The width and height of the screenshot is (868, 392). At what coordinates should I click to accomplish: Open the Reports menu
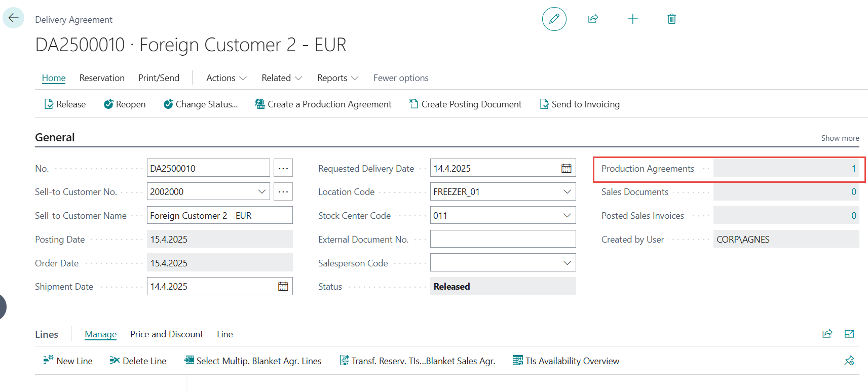[x=337, y=78]
